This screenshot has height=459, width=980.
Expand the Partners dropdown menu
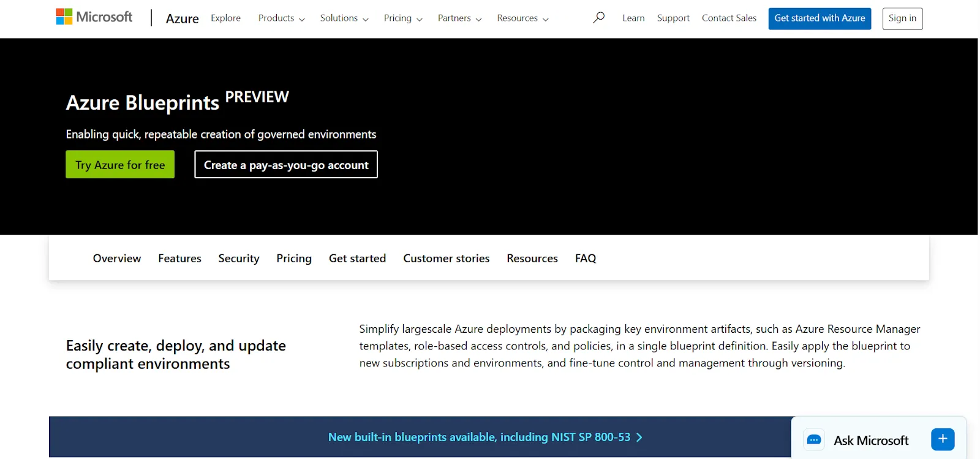(459, 18)
